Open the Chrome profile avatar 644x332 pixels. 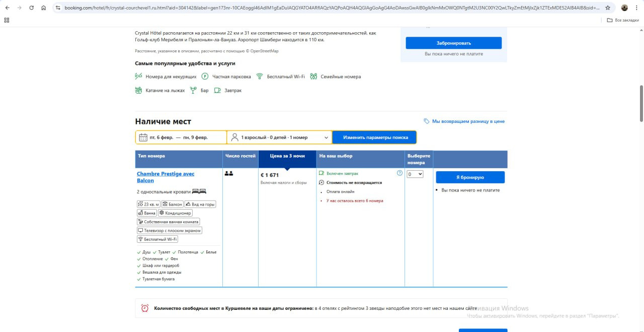pos(624,8)
